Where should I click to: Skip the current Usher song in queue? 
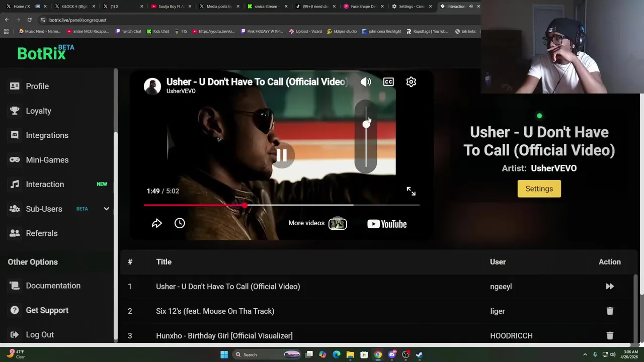click(609, 287)
